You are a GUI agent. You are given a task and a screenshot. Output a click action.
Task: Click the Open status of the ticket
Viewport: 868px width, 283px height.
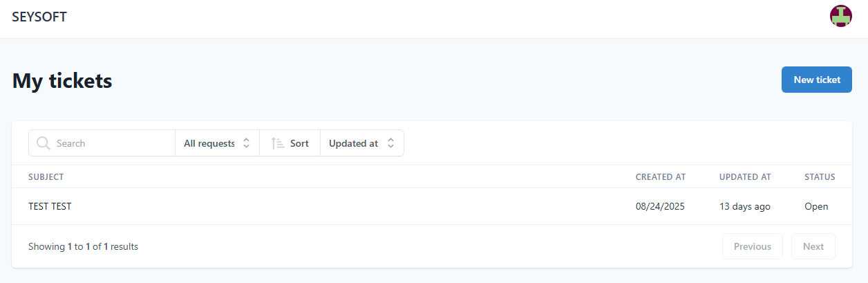pyautogui.click(x=816, y=206)
